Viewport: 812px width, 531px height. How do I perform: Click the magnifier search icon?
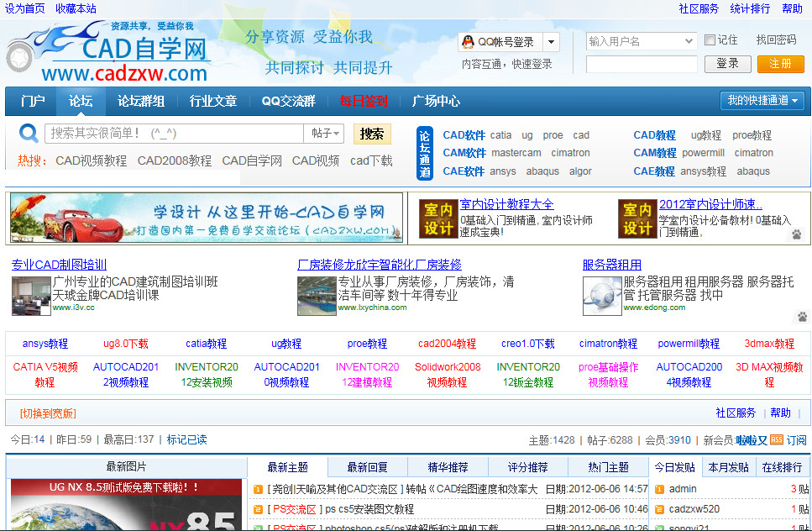(x=28, y=133)
